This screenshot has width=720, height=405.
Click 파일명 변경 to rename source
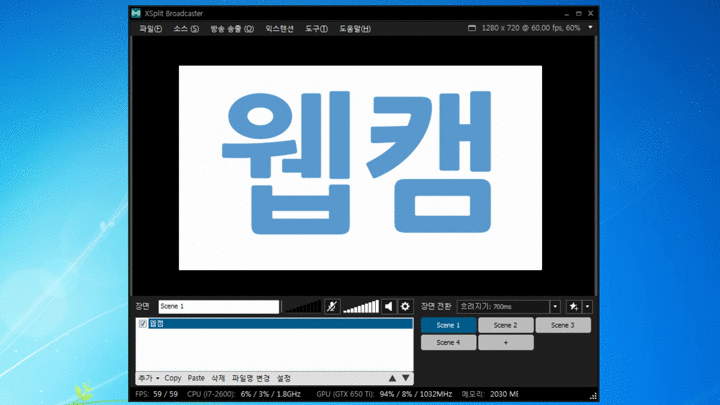pyautogui.click(x=251, y=378)
